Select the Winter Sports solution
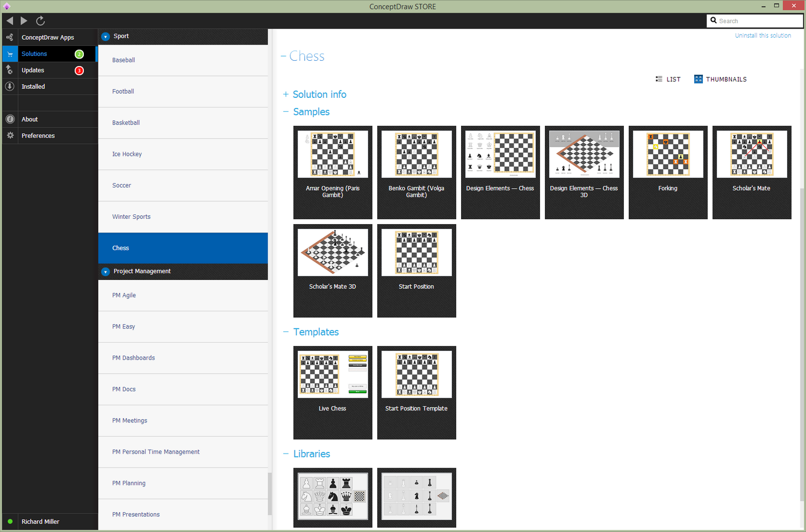 183,217
